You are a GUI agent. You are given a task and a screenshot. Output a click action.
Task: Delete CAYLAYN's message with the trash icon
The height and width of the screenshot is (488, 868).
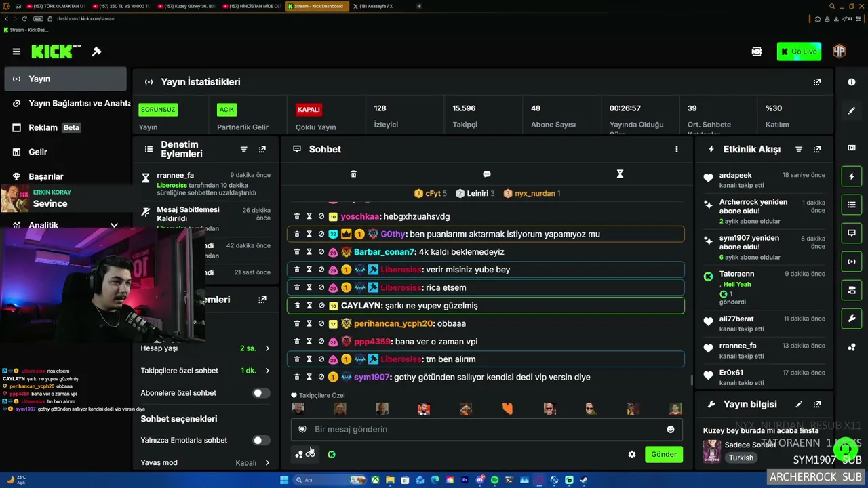click(296, 306)
